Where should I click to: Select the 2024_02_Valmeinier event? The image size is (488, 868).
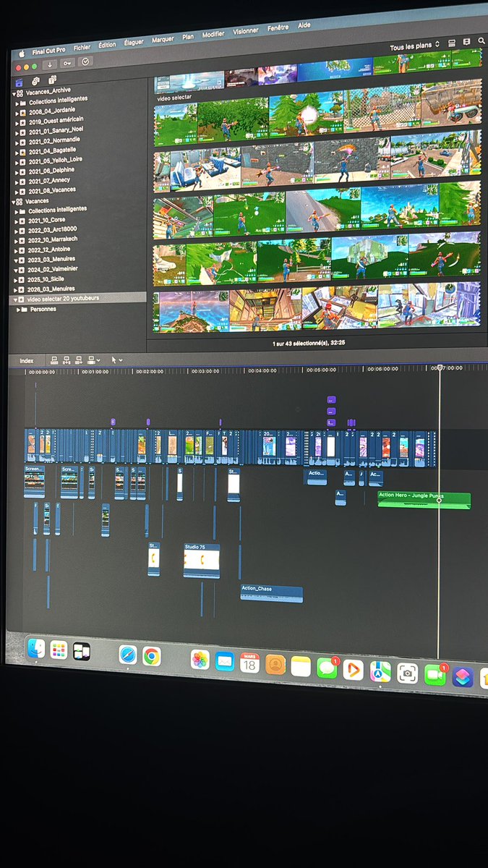tap(54, 268)
